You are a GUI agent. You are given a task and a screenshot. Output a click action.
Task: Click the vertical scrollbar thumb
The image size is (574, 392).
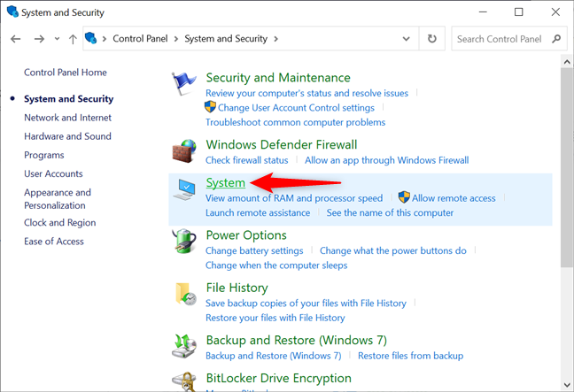coord(567,167)
